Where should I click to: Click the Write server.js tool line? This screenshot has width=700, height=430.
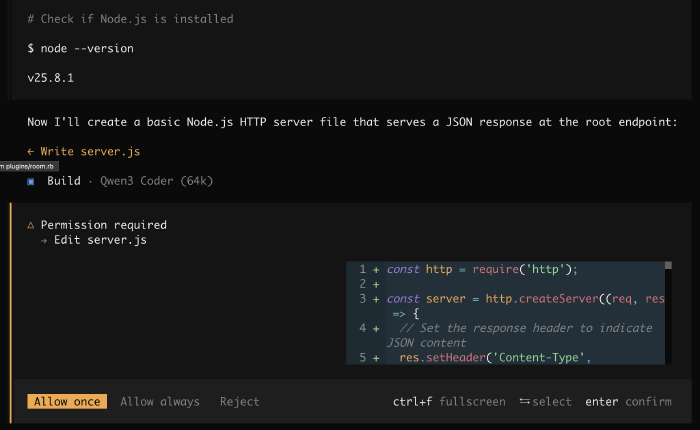tap(83, 151)
